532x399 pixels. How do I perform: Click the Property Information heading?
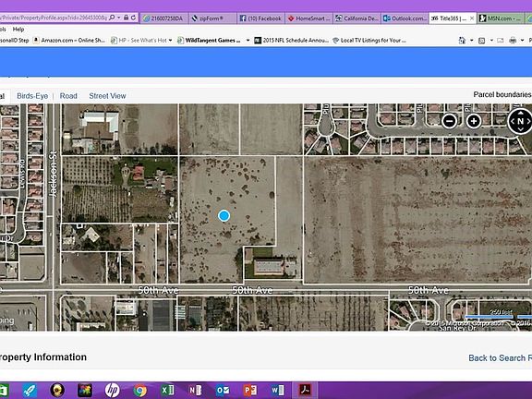(x=42, y=357)
